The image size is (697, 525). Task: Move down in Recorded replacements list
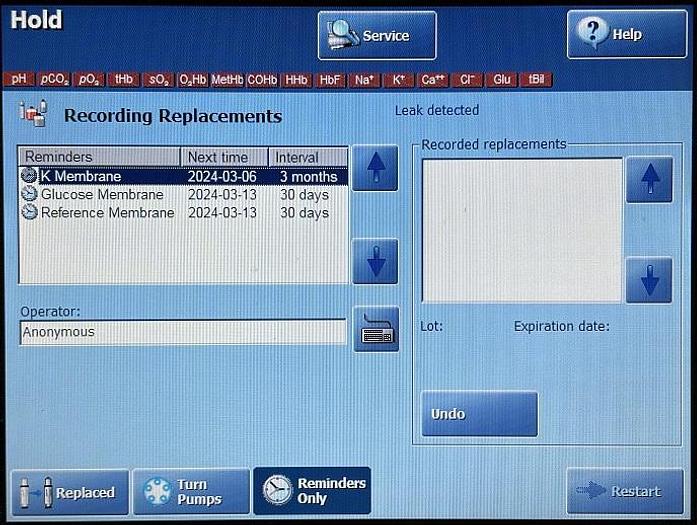tap(649, 280)
